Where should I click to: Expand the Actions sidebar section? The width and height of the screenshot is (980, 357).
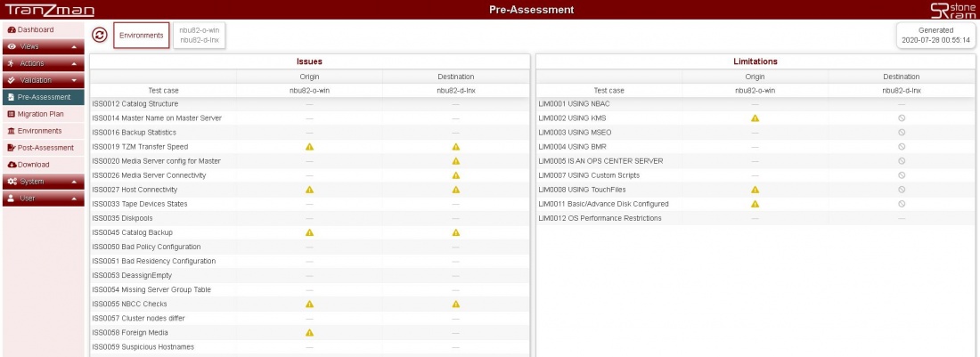pyautogui.click(x=43, y=63)
